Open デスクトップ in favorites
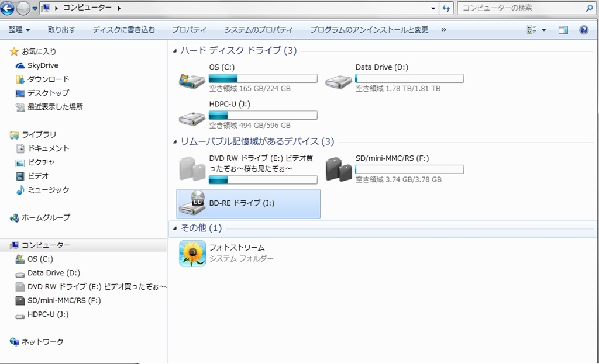Image resolution: width=599 pixels, height=364 pixels. 48,93
